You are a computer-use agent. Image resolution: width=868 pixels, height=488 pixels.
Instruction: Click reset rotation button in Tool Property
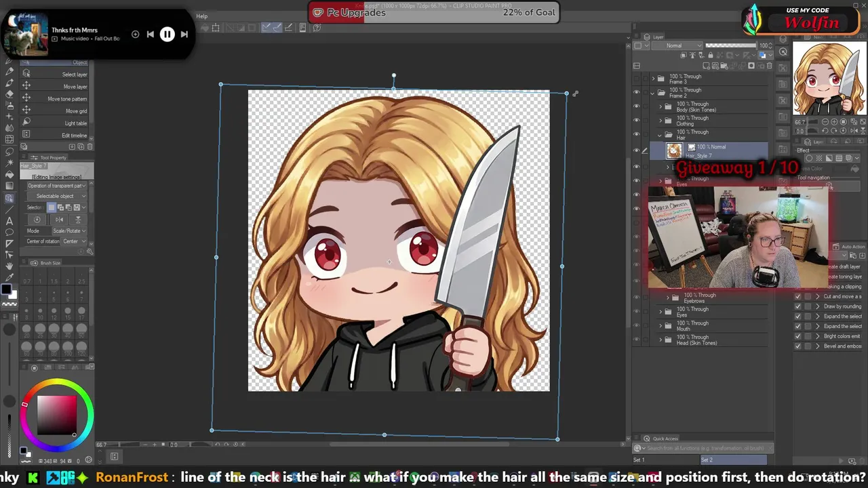point(37,220)
